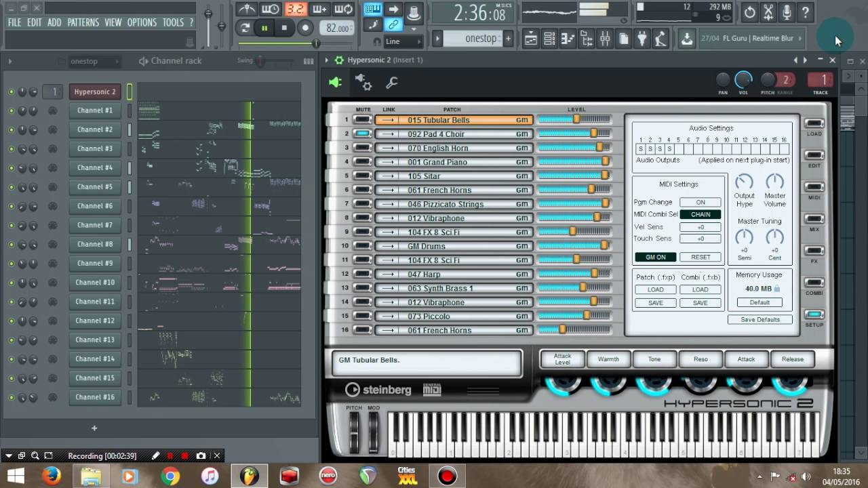Click the RESET button in MIDI Settings
The height and width of the screenshot is (488, 868).
coord(701,257)
